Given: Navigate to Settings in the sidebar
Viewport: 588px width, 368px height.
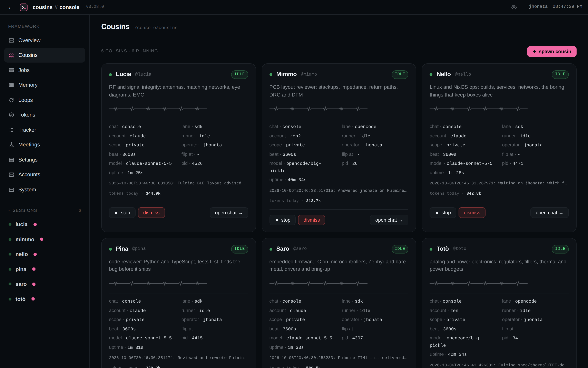Looking at the screenshot, I should [45, 160].
